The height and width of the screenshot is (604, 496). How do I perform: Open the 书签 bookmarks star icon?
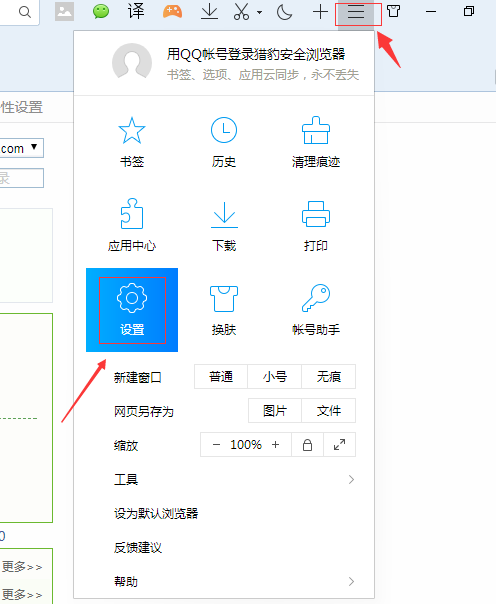pyautogui.click(x=132, y=131)
